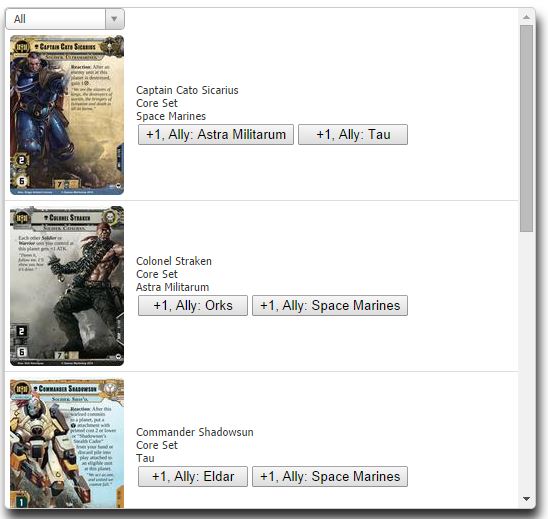Viewport: 548px width, 519px height.
Task: Pick +1, Ally: Space Marines under Colonel Straken
Action: (x=330, y=305)
